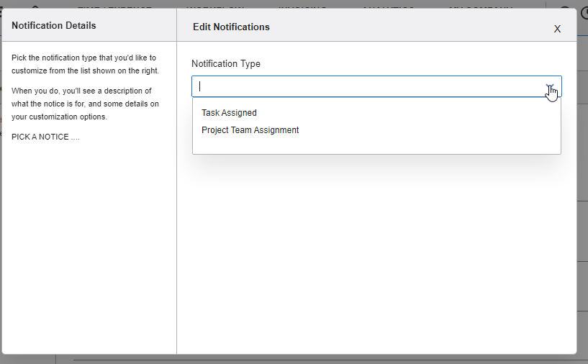Image resolution: width=588 pixels, height=364 pixels.
Task: Click the PICK A NOTICE text
Action: coord(45,137)
